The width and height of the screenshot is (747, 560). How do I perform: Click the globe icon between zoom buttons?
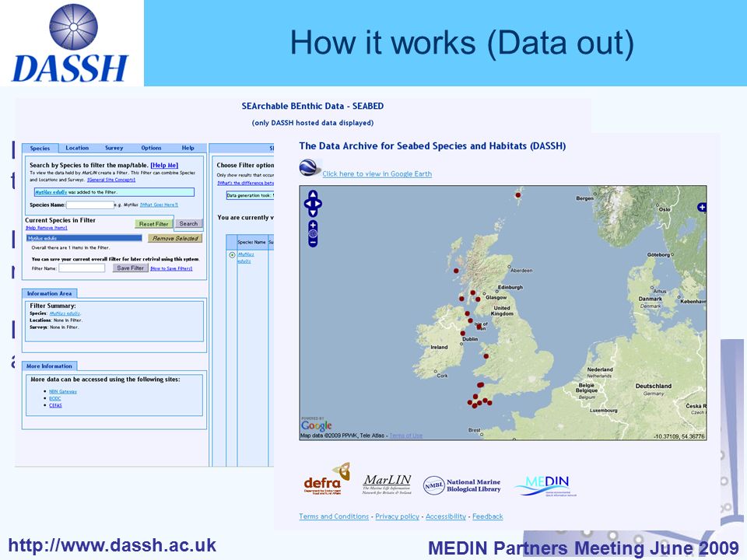pyautogui.click(x=313, y=233)
